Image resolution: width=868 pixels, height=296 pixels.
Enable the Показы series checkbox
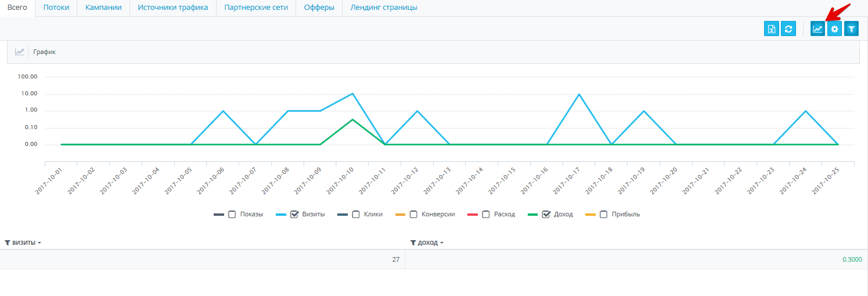point(232,215)
